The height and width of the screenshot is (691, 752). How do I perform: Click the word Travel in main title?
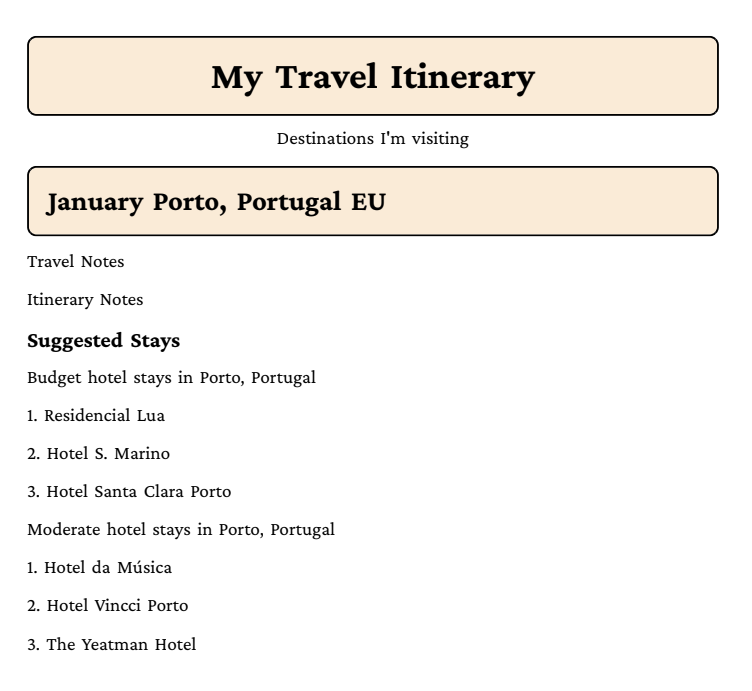326,77
